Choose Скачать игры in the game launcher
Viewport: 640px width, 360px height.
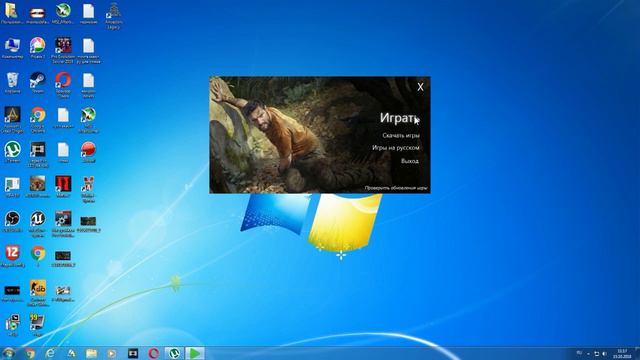click(401, 135)
